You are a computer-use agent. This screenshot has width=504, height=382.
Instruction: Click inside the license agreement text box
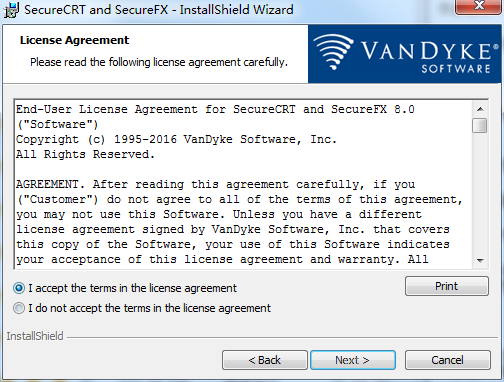point(243,184)
